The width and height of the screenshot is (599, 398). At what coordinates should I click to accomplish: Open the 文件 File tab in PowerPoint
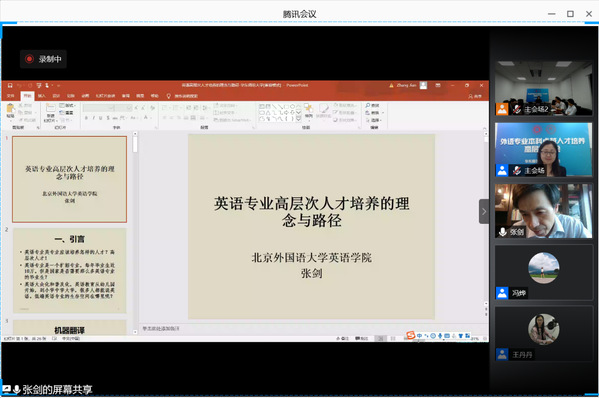click(x=11, y=96)
